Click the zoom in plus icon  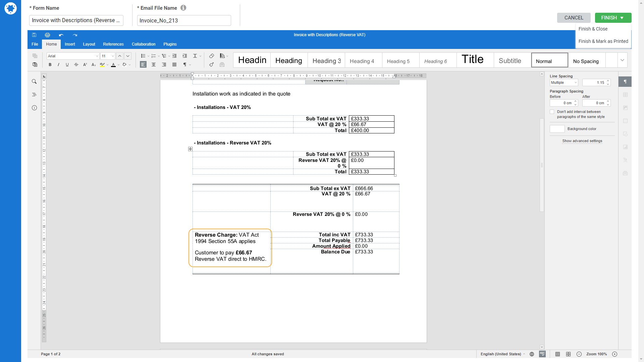[614, 354]
